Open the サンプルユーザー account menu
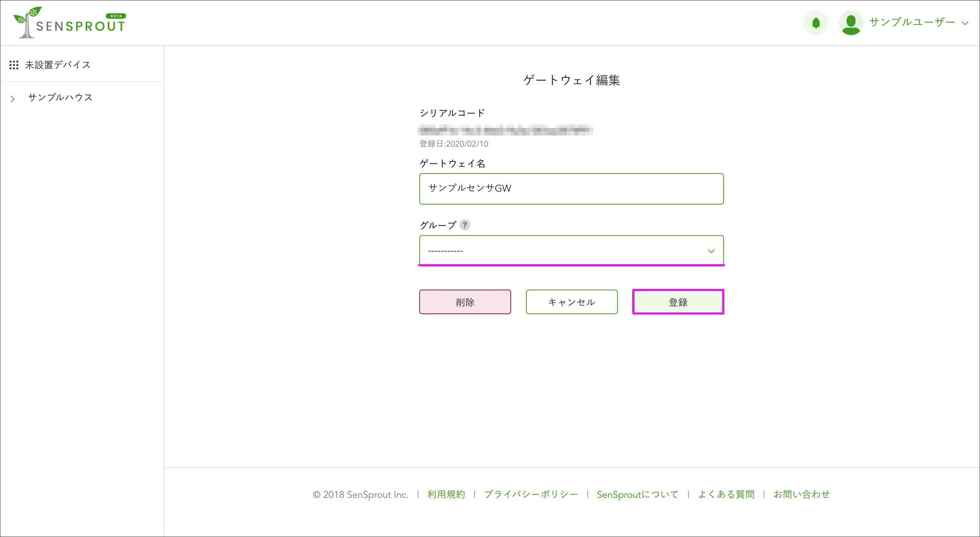 (x=918, y=22)
